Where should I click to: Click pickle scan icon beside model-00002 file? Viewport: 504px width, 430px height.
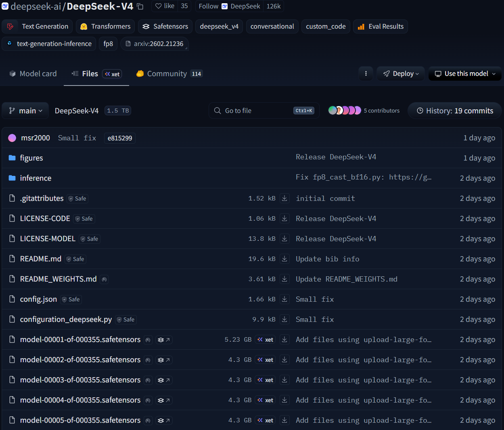[x=148, y=360]
